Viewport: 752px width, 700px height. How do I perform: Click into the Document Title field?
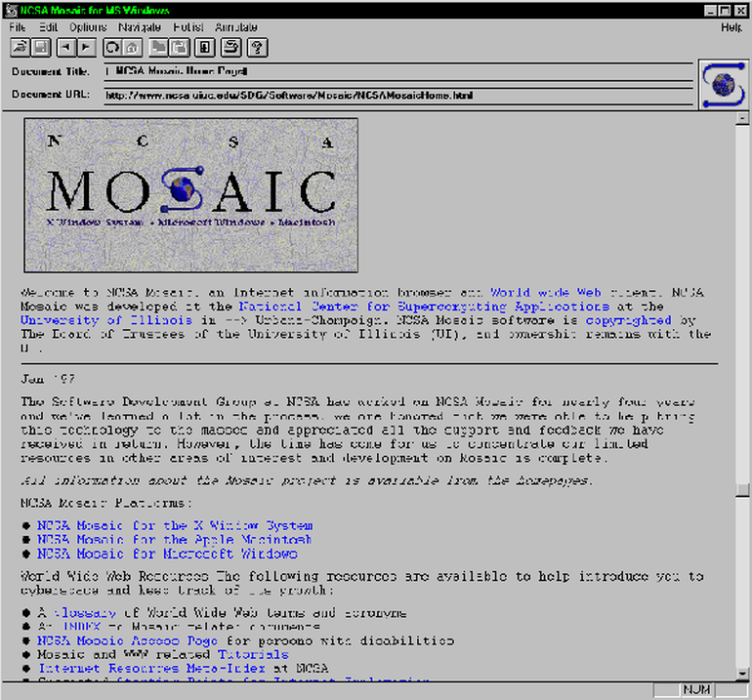coord(398,71)
